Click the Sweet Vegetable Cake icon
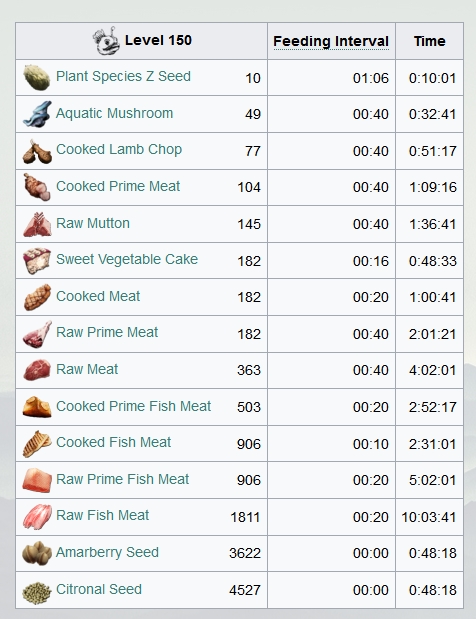The width and height of the screenshot is (476, 619). [x=37, y=261]
